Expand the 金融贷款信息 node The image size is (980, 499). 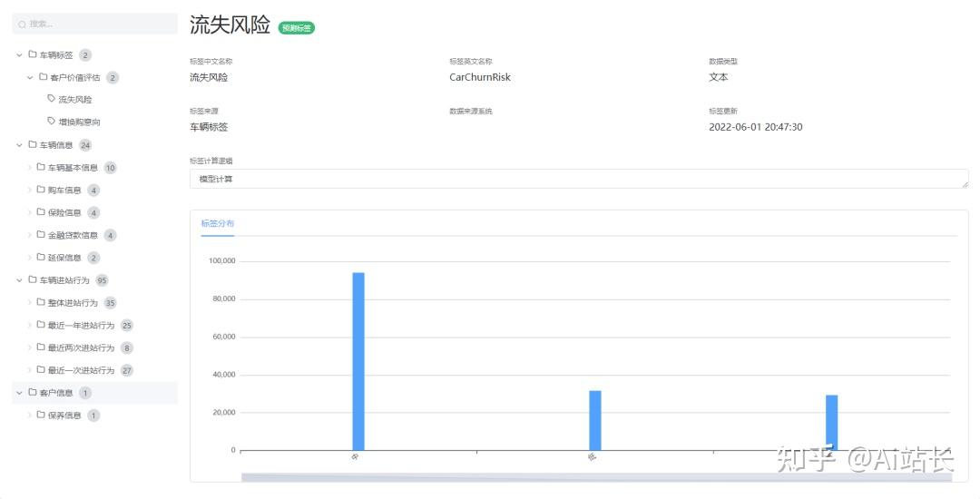point(29,236)
